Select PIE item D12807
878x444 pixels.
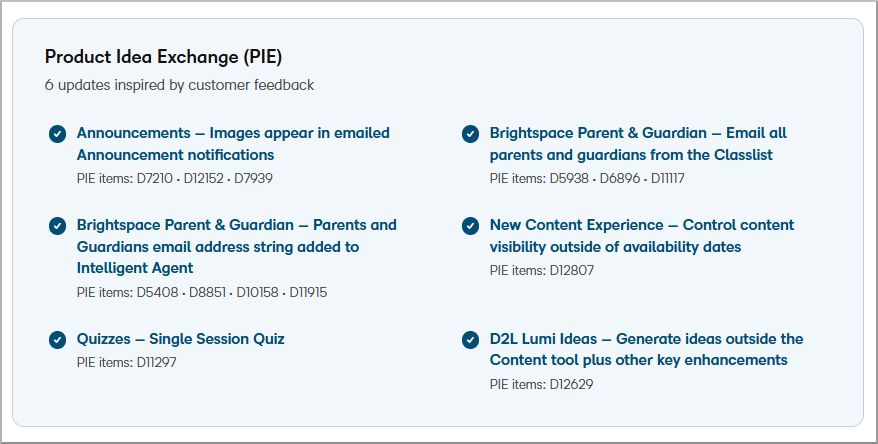pos(571,270)
